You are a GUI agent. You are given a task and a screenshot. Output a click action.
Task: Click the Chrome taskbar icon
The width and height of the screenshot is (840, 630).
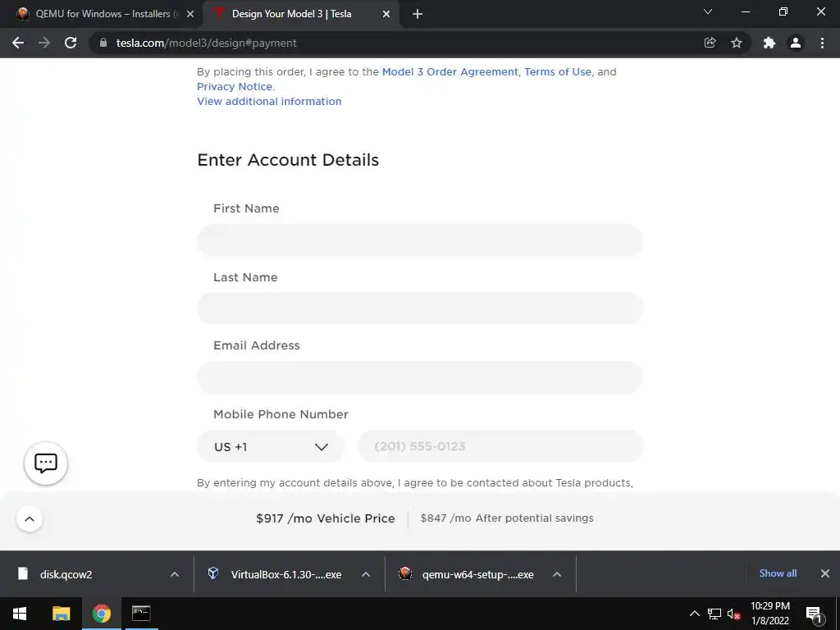[101, 614]
